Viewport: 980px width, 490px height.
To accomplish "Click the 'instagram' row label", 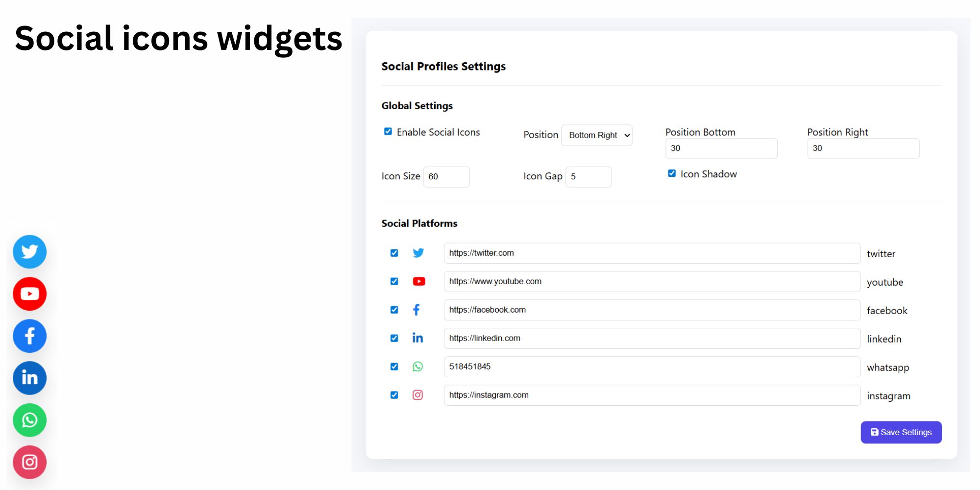I will click(x=888, y=396).
